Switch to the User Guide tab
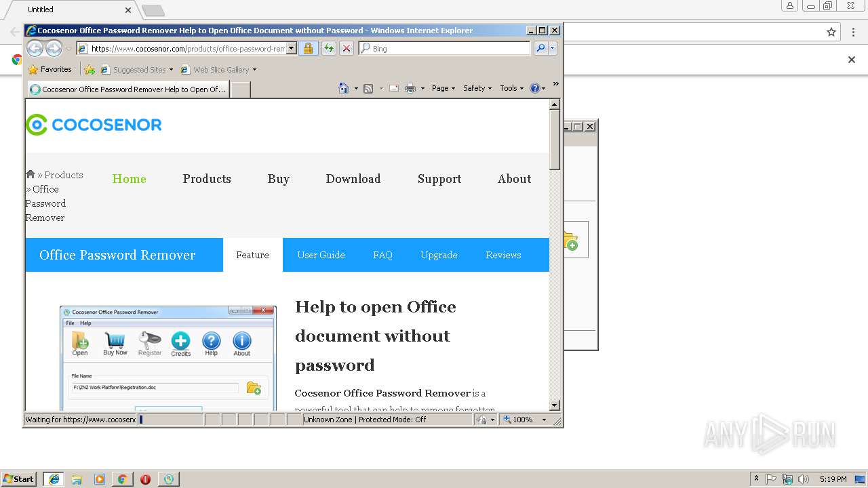The height and width of the screenshot is (488, 868). pos(321,255)
